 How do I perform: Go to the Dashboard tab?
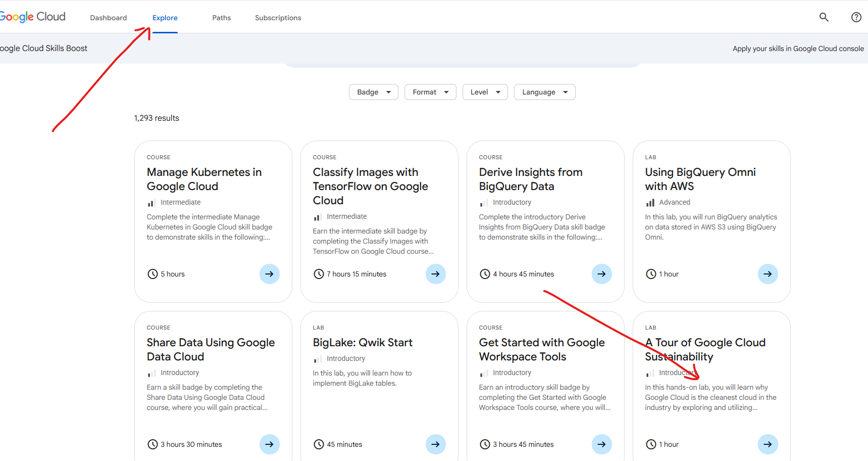tap(109, 18)
